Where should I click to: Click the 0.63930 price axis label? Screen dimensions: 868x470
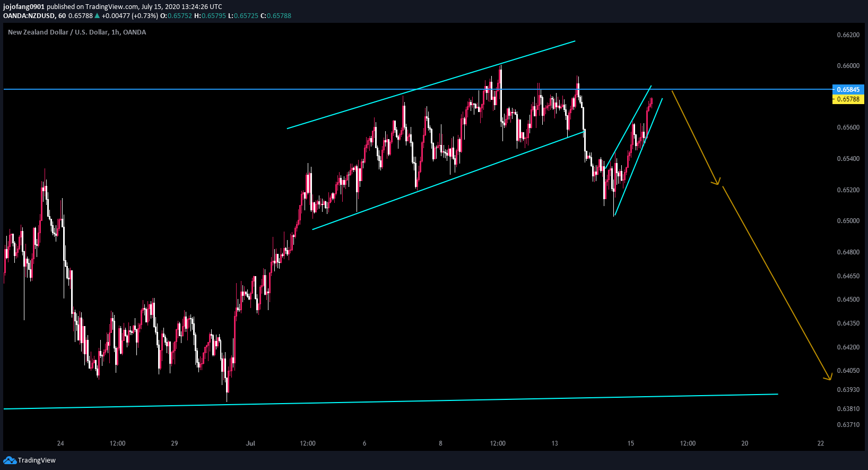point(848,390)
